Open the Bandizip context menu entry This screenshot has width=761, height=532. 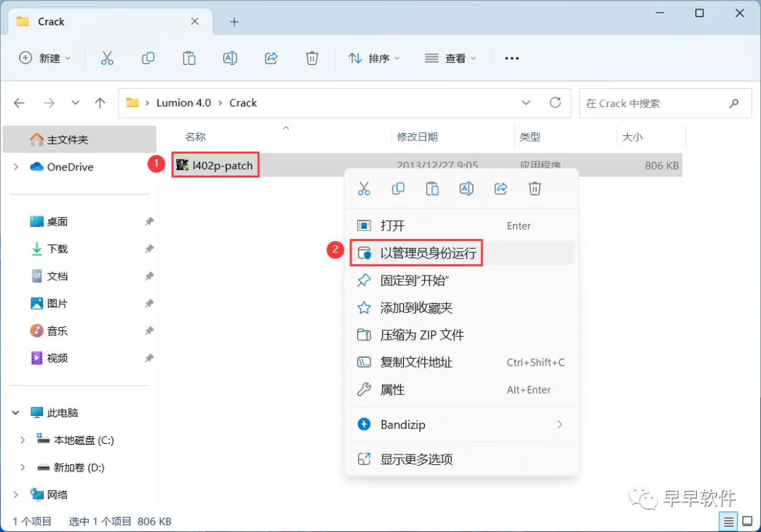pos(461,425)
